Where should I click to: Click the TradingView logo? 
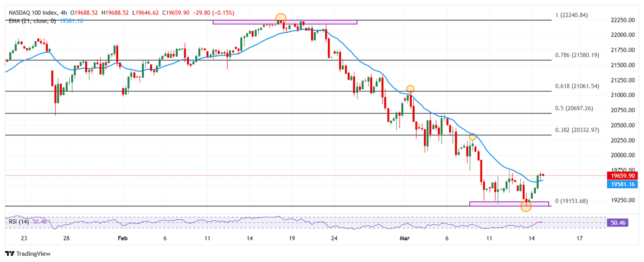(28, 254)
